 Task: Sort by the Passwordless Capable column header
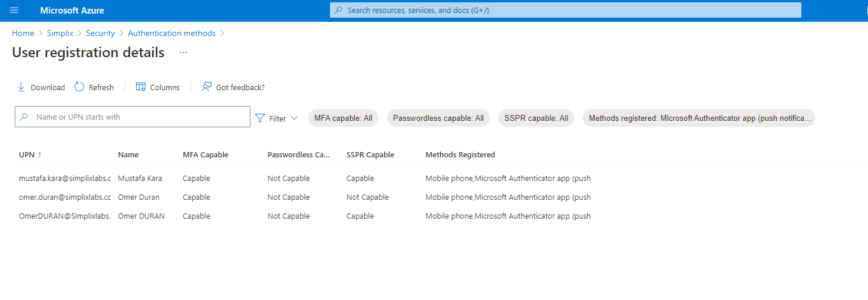(x=299, y=155)
